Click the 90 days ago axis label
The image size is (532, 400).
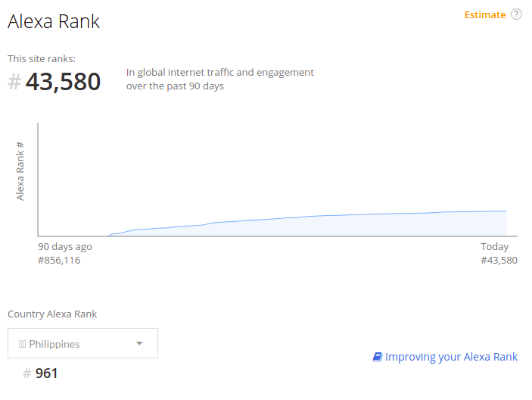tap(65, 247)
